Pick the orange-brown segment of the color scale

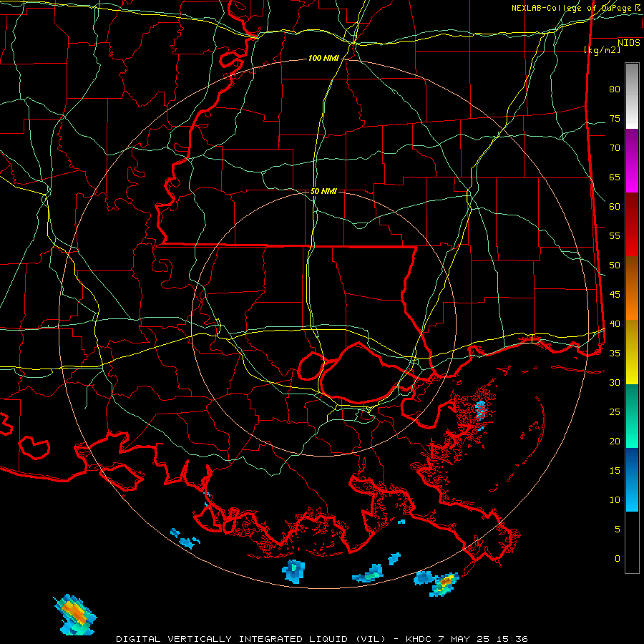tap(632, 288)
